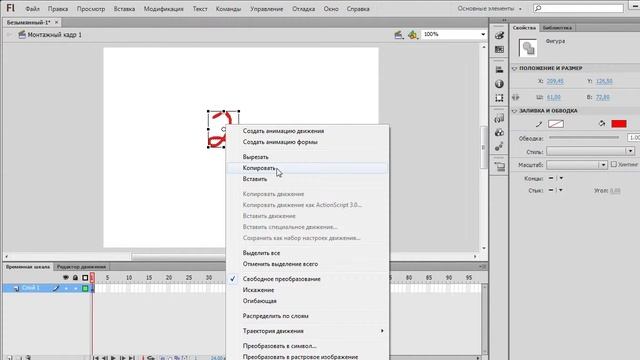This screenshot has width=640, height=360.
Task: Click the search input field at top
Action: point(578,8)
